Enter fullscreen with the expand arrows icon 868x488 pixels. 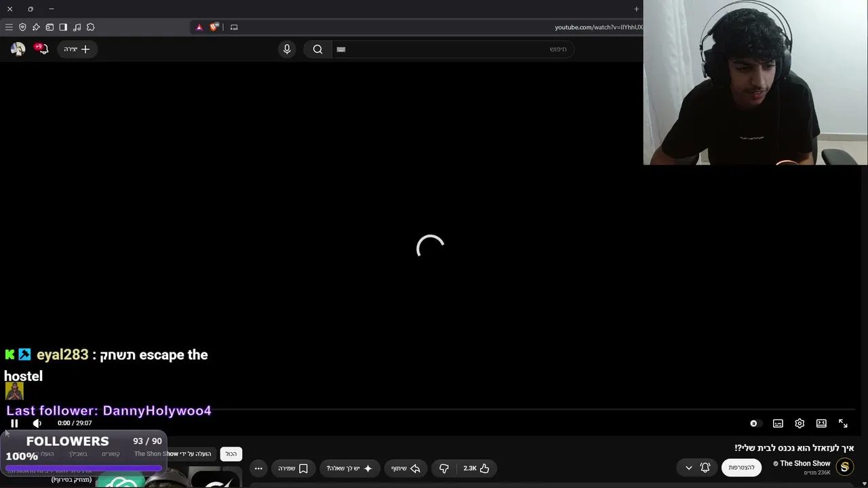pos(843,423)
